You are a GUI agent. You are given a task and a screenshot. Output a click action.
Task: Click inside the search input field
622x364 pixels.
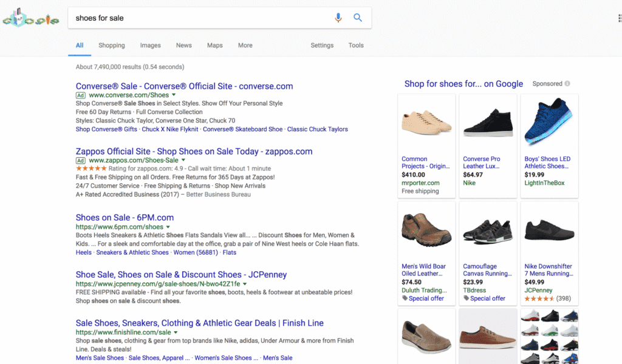click(182, 18)
